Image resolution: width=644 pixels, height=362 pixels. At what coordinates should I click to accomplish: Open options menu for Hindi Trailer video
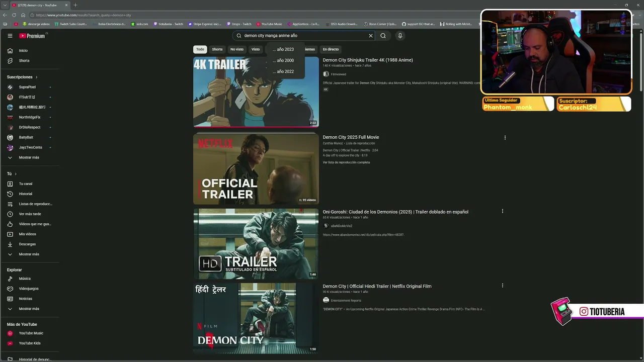[x=502, y=286]
